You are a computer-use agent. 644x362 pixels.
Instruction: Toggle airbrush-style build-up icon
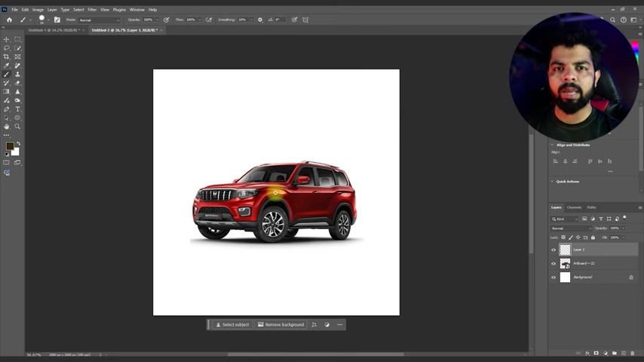point(209,20)
